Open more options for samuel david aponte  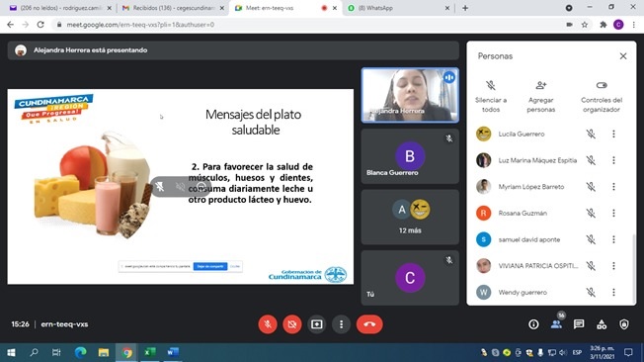pos(613,239)
